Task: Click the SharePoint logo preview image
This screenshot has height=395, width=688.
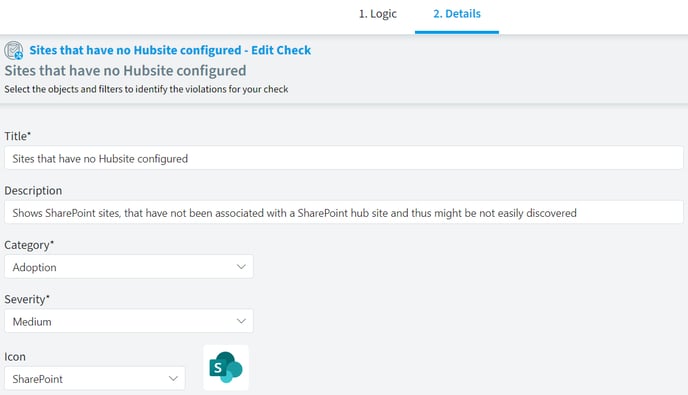Action: (226, 367)
